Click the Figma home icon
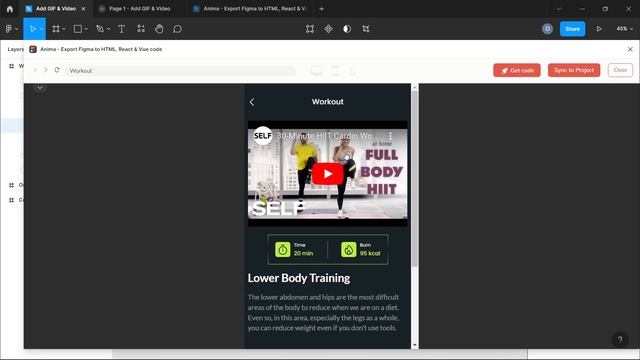Viewport: 640px width, 360px height. click(x=10, y=9)
